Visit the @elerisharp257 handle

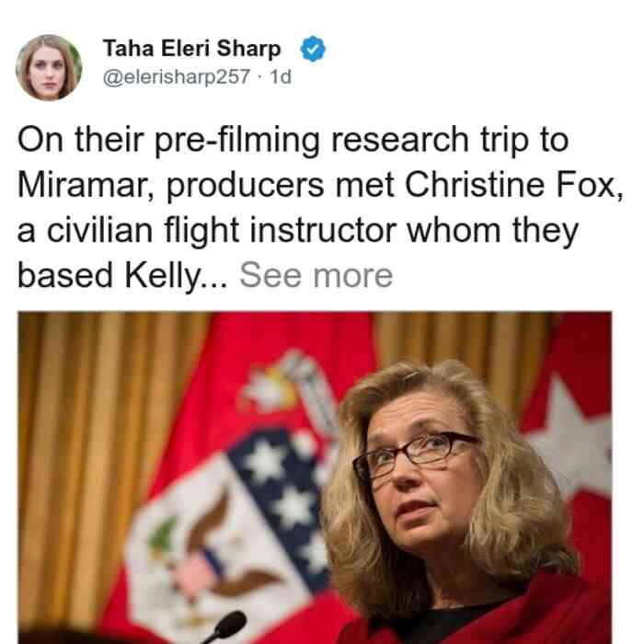click(x=177, y=76)
